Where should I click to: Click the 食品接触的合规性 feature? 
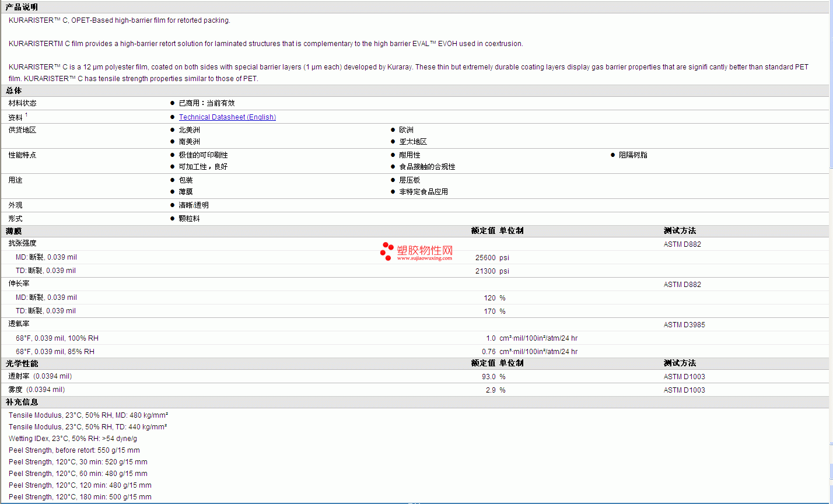coord(427,167)
